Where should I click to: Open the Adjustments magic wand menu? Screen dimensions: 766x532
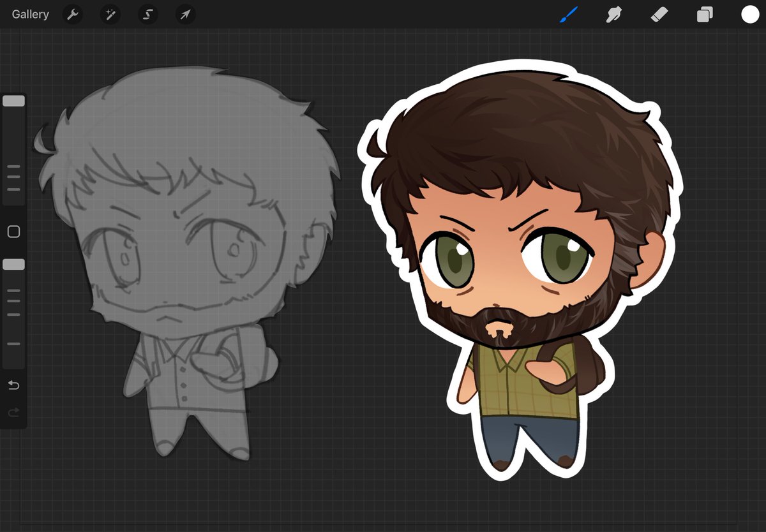[x=110, y=14]
